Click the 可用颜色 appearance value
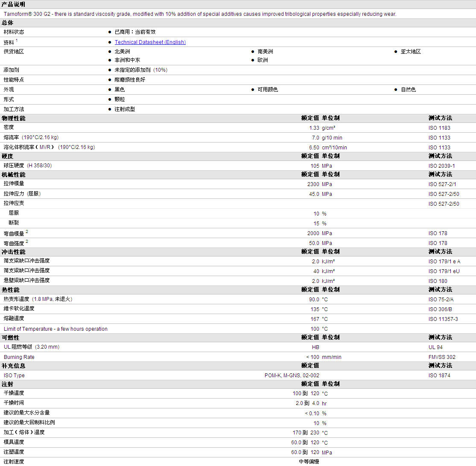 268,90
